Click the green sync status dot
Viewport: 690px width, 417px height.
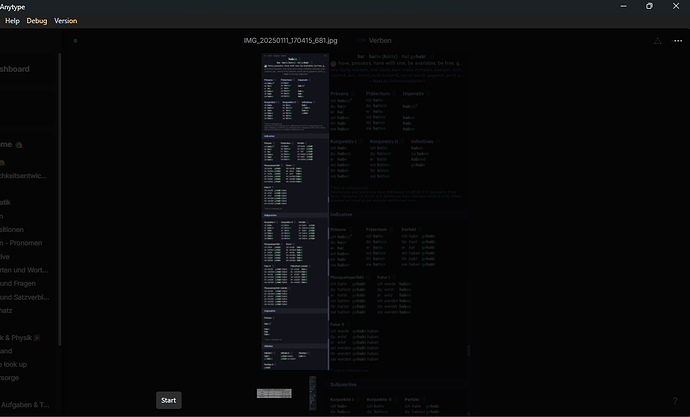(x=76, y=41)
